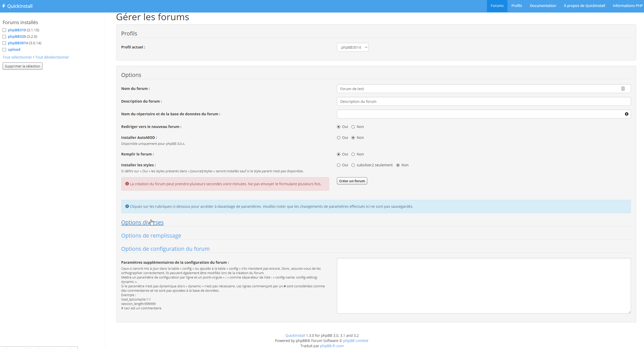Go to Documentation menu item
644x349 pixels.
(x=543, y=6)
